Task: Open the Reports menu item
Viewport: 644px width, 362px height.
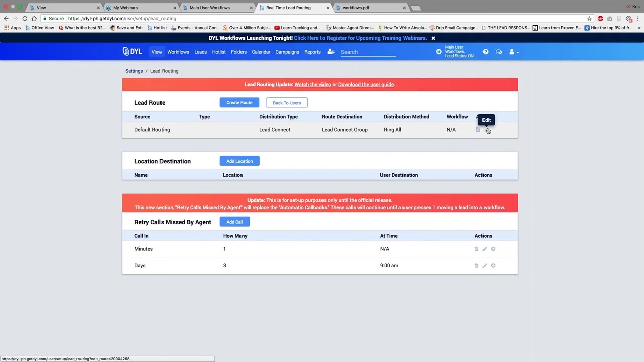Action: [x=312, y=52]
